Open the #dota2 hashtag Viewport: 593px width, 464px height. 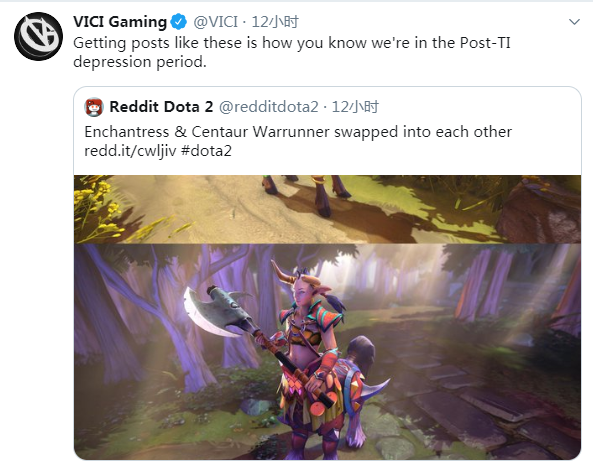(206, 151)
